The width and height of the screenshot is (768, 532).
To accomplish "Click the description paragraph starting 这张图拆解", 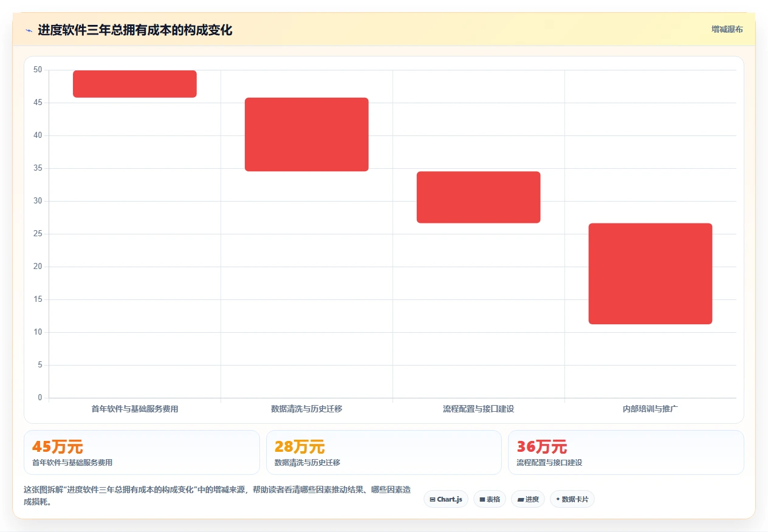I will [x=217, y=496].
